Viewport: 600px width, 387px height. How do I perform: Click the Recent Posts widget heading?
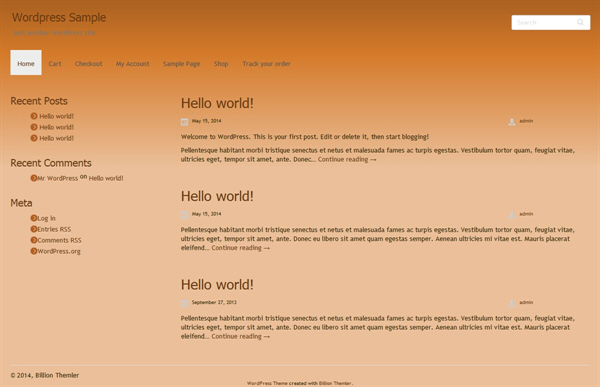[39, 101]
